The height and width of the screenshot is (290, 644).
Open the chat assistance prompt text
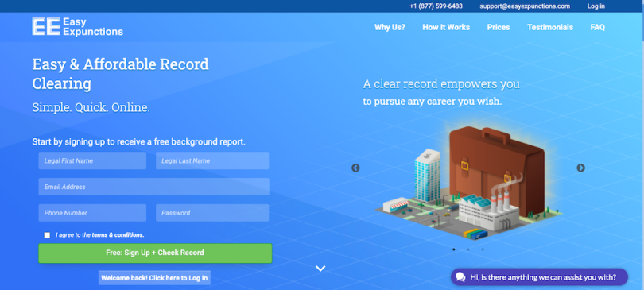point(543,277)
